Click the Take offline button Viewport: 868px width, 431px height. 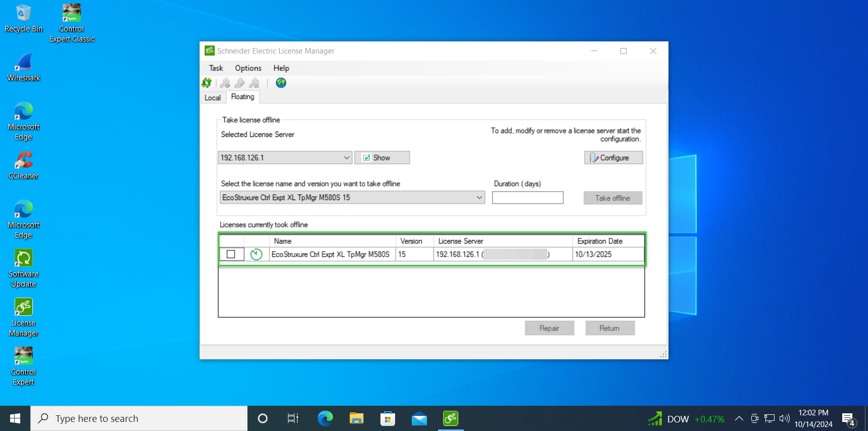point(613,198)
